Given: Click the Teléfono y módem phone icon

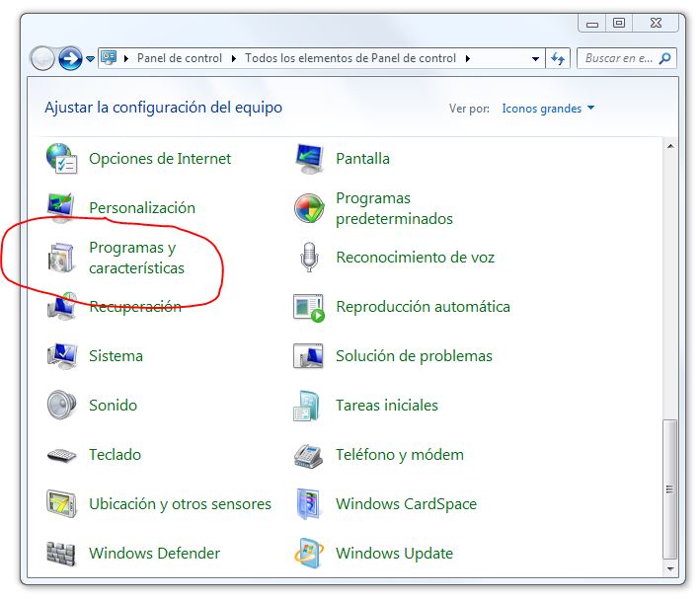Looking at the screenshot, I should (x=308, y=455).
